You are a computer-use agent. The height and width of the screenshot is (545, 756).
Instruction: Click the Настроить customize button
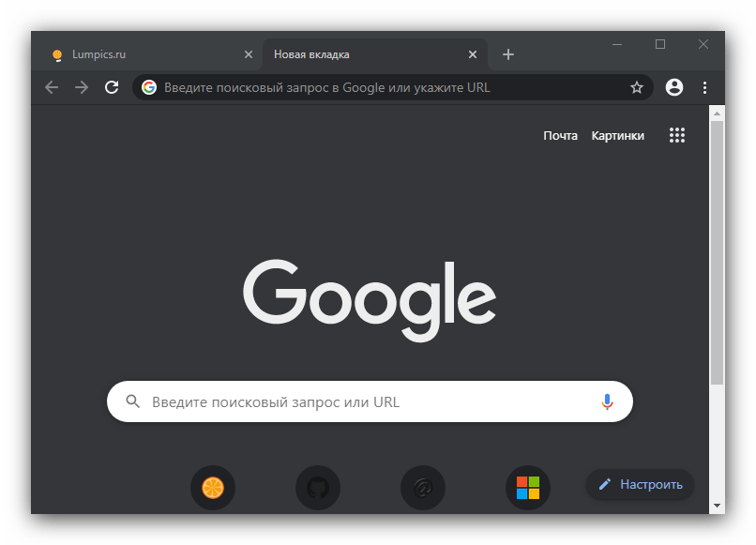641,485
